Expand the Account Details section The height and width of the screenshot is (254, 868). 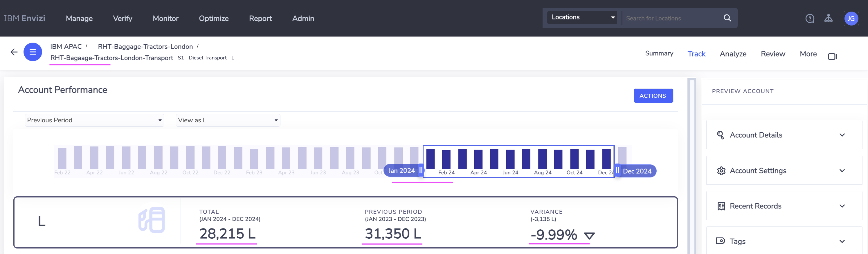[x=842, y=135]
